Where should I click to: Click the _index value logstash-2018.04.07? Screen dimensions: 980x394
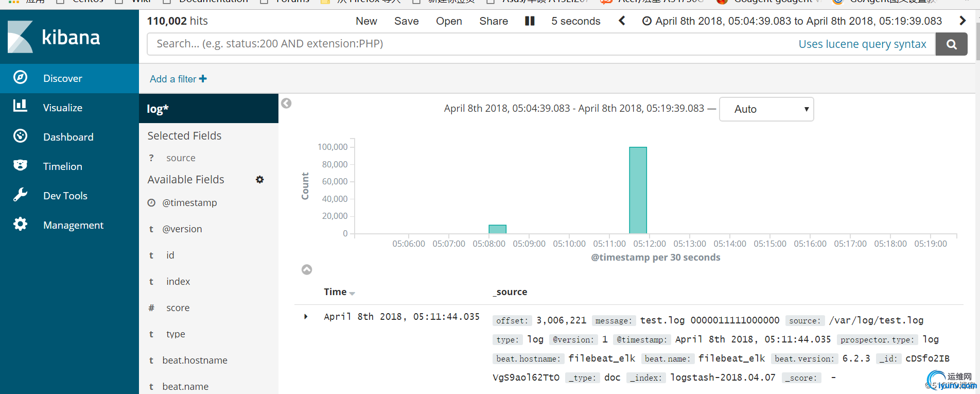(x=723, y=378)
